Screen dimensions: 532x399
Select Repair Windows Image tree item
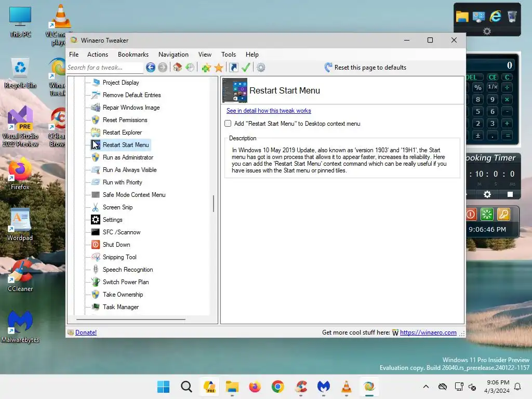click(131, 108)
